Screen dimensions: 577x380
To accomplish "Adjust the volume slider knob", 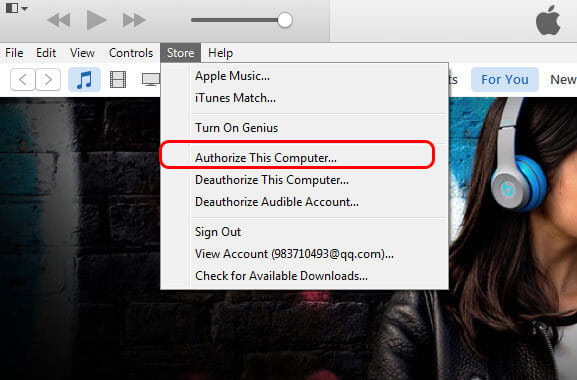I will (285, 20).
